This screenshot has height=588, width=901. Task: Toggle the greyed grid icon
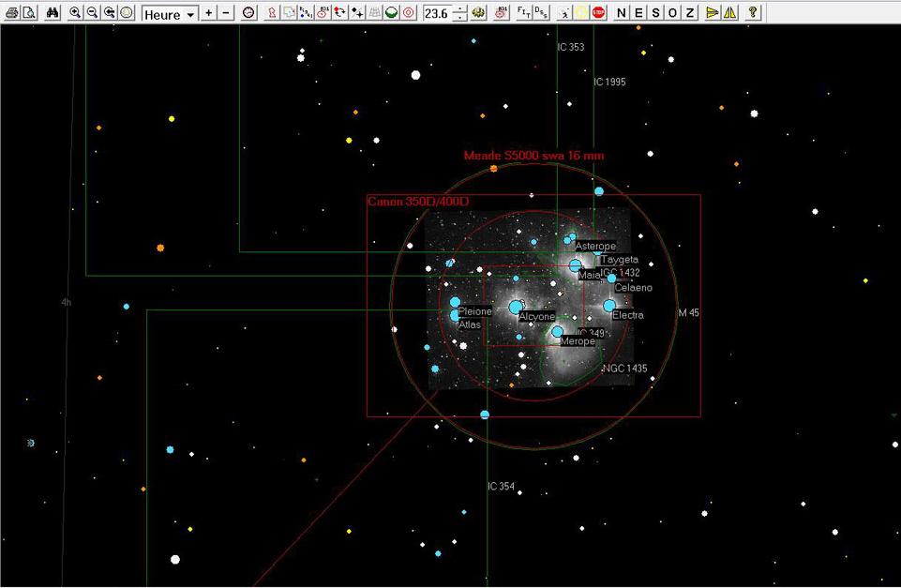[374, 12]
